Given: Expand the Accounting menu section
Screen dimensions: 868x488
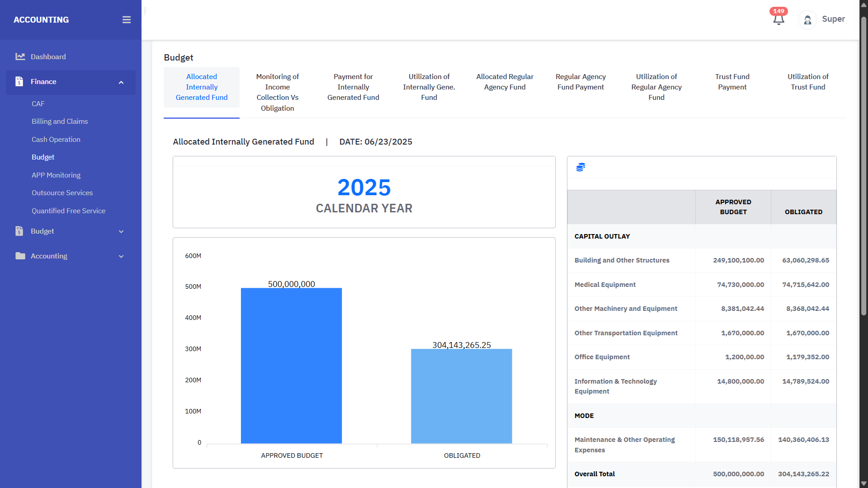Looking at the screenshot, I should tap(121, 256).
